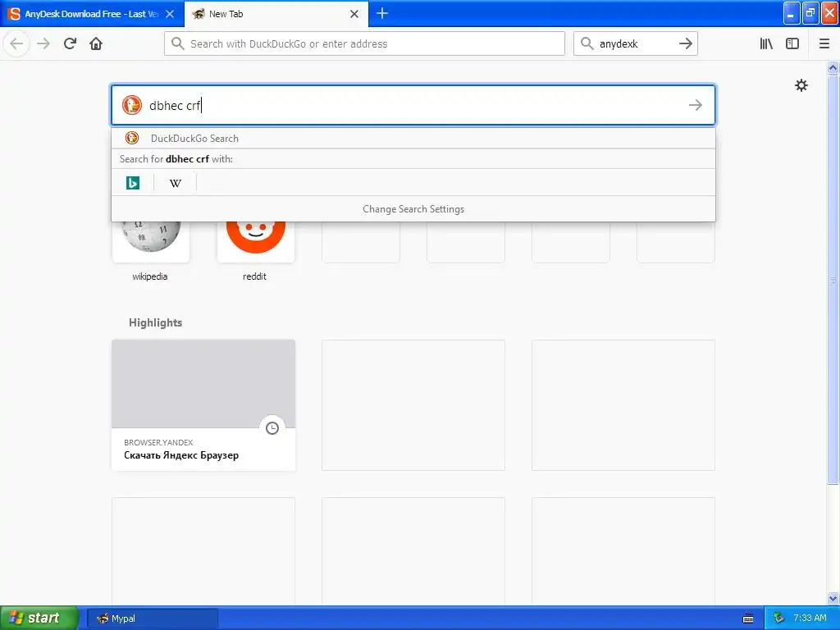
Task: Focus the address bar field
Action: point(364,43)
